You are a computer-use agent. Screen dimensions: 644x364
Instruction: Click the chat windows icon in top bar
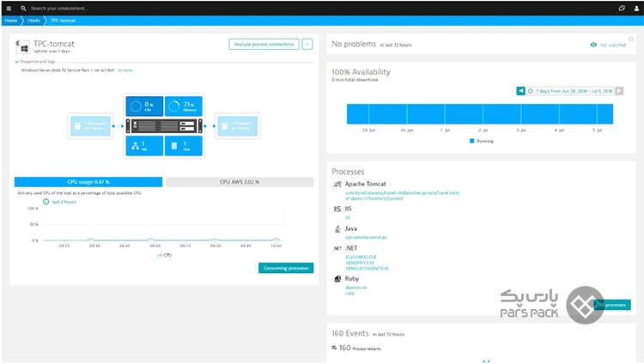click(622, 9)
